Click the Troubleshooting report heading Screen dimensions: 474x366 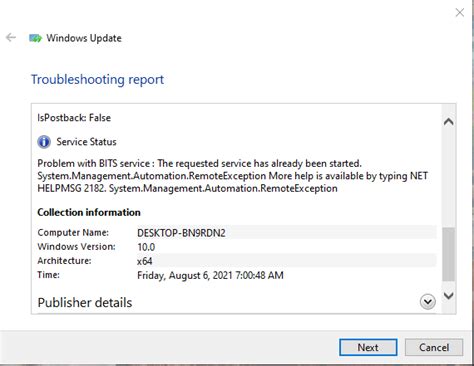click(97, 80)
